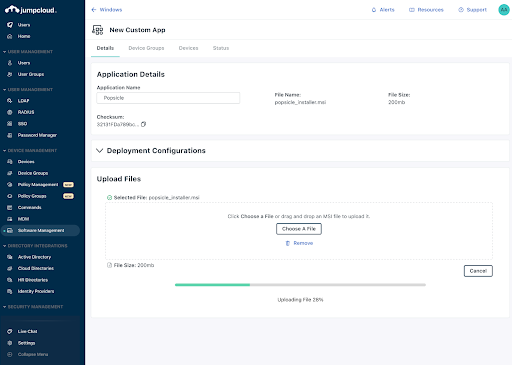Screen dimensions: 512x365
Task: Open Support from the top bar
Action: [x=472, y=10]
